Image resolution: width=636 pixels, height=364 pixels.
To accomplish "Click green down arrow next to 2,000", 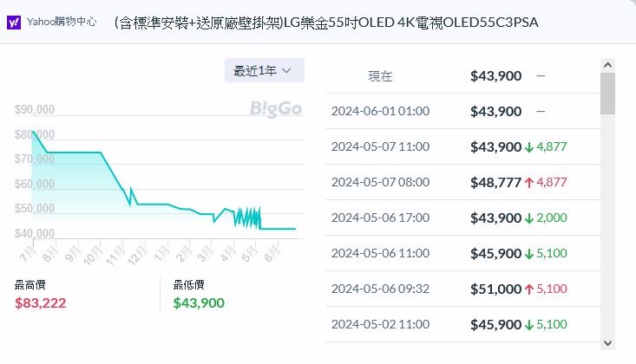I will coord(529,218).
